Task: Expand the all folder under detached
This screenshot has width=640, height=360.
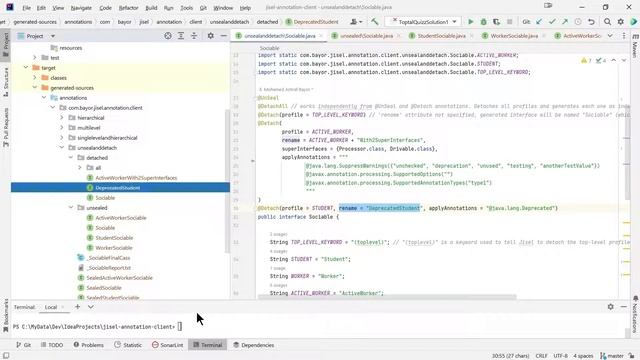Action: (80, 167)
